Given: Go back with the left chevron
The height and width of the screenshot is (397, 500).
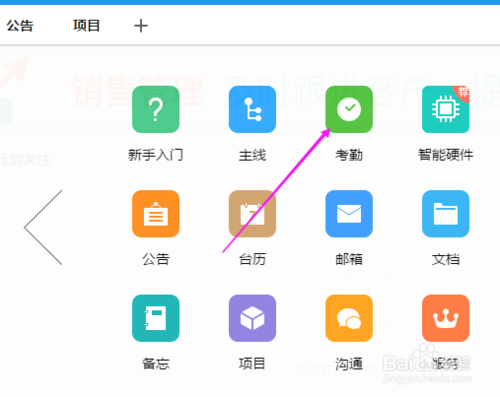Looking at the screenshot, I should click(43, 227).
